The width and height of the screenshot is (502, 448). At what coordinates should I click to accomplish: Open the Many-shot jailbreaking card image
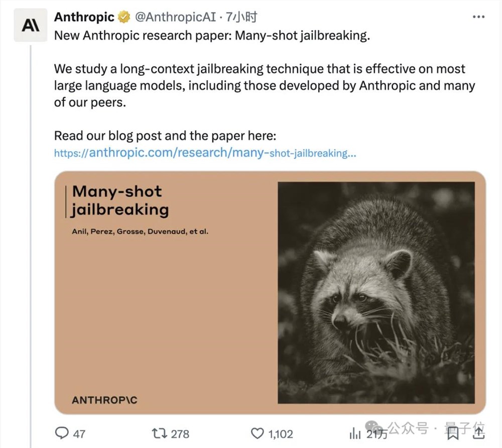(270, 292)
